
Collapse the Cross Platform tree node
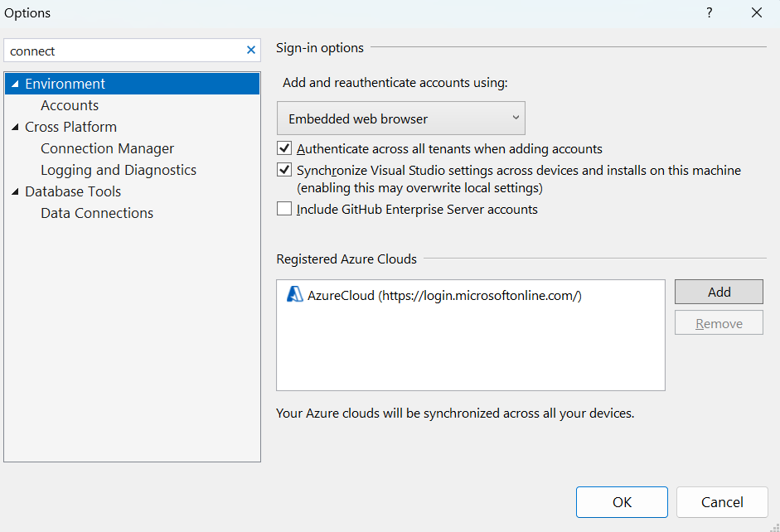tap(13, 127)
